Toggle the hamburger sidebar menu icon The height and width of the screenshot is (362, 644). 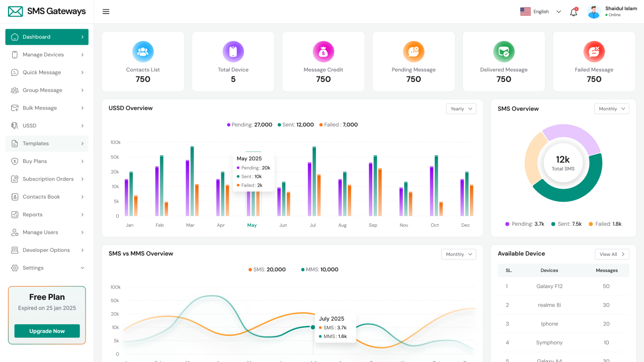tap(106, 12)
